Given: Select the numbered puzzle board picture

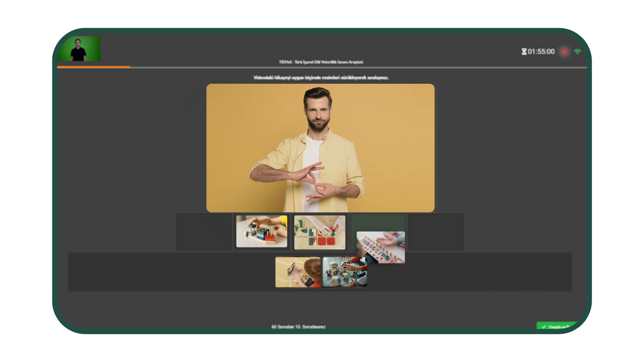Looking at the screenshot, I should tap(381, 248).
